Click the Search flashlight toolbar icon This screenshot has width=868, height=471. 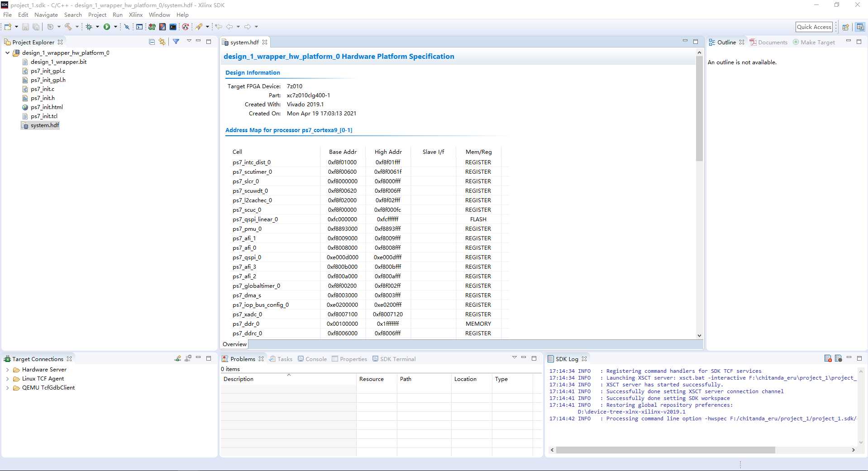click(x=199, y=27)
